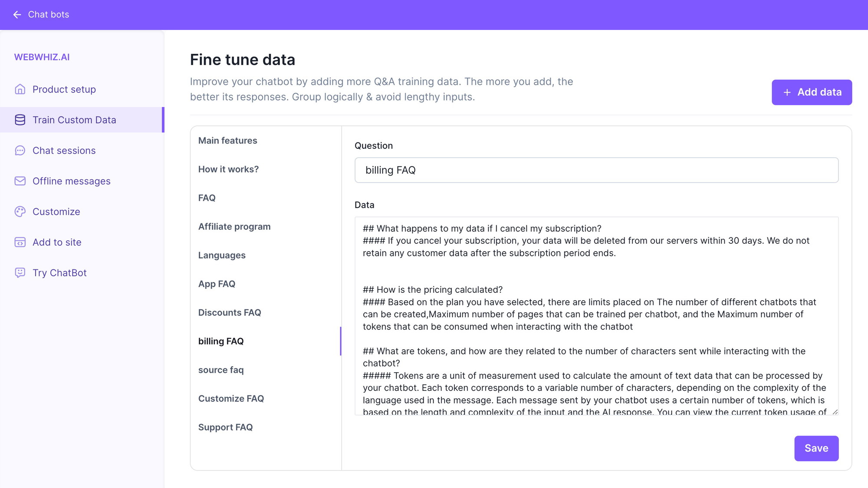This screenshot has height=488, width=868.
Task: Click the Main Features list item
Action: (228, 140)
